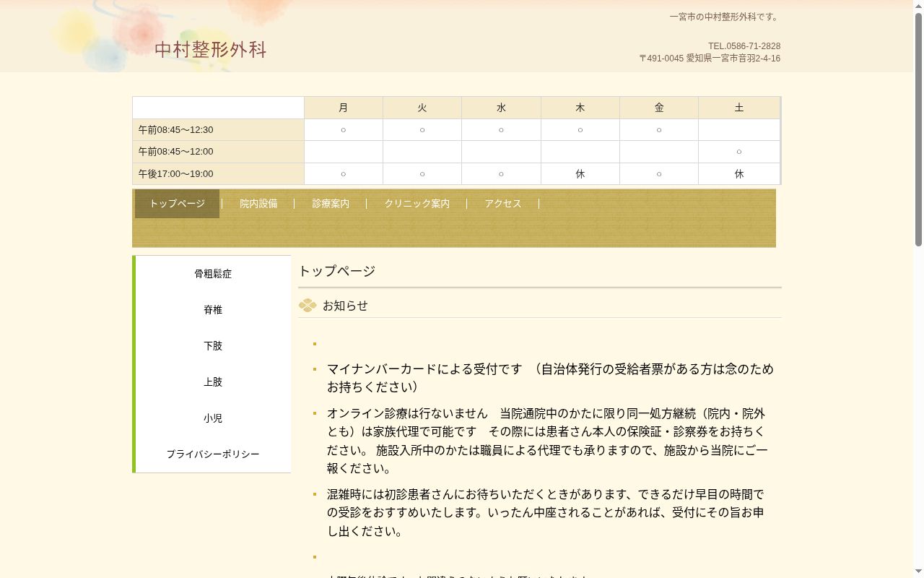Select the 火 column header in the schedule
Image resolution: width=924 pixels, height=578 pixels.
[422, 108]
